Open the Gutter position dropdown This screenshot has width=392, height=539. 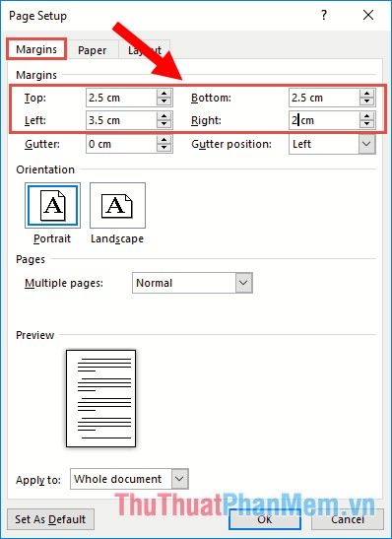366,144
